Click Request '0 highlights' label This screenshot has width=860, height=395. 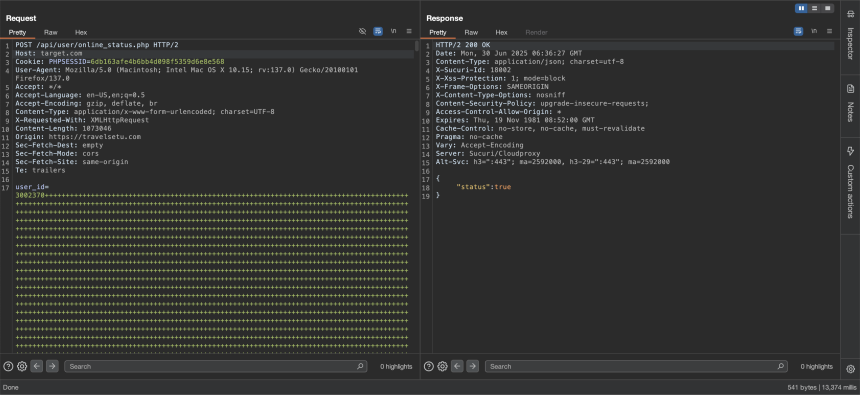point(396,366)
